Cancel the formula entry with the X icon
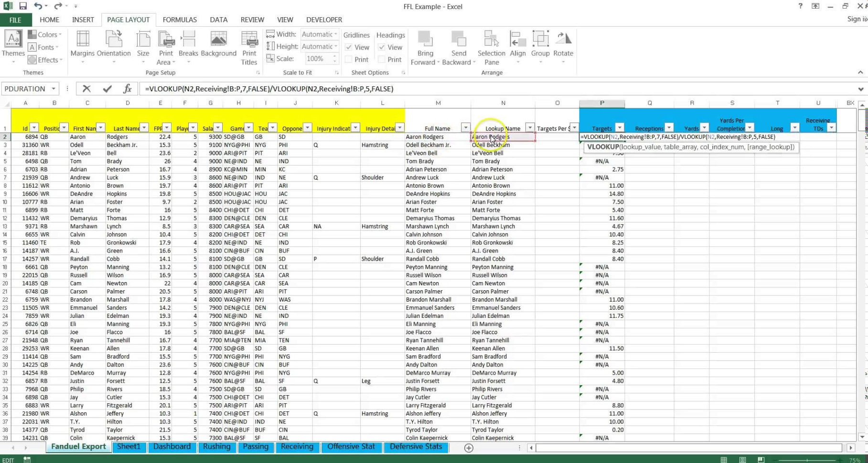Viewport: 868px width, 463px height. click(87, 88)
